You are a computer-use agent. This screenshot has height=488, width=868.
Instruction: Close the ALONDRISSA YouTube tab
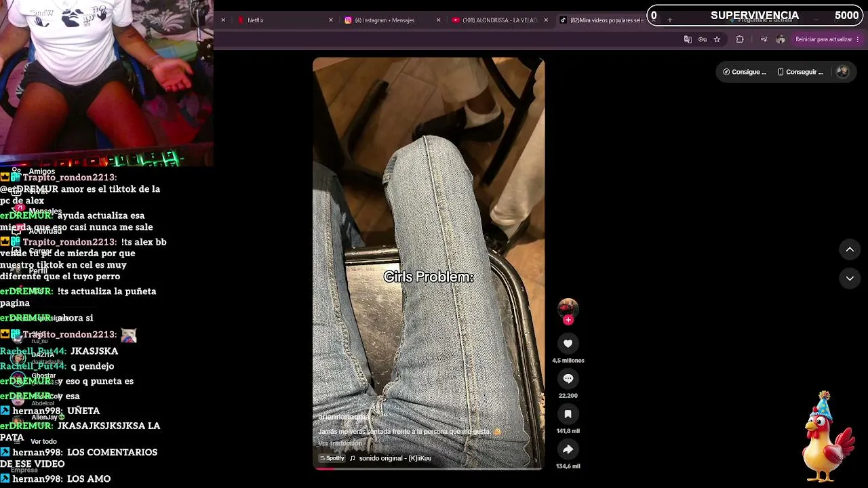pyautogui.click(x=547, y=20)
